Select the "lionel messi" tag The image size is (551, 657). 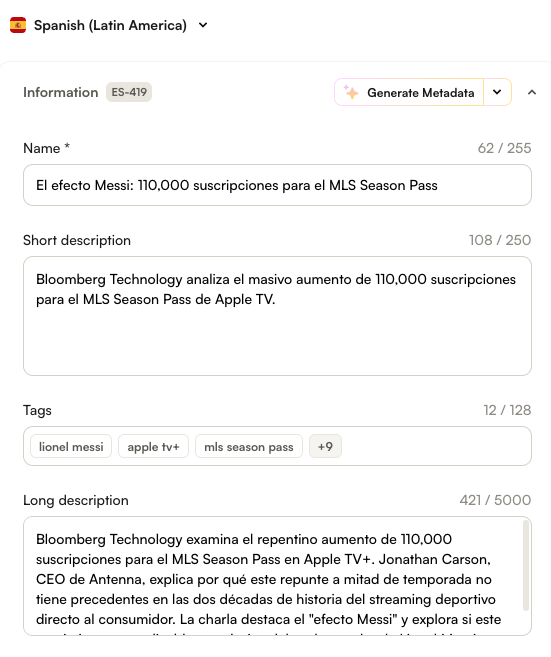tap(71, 447)
